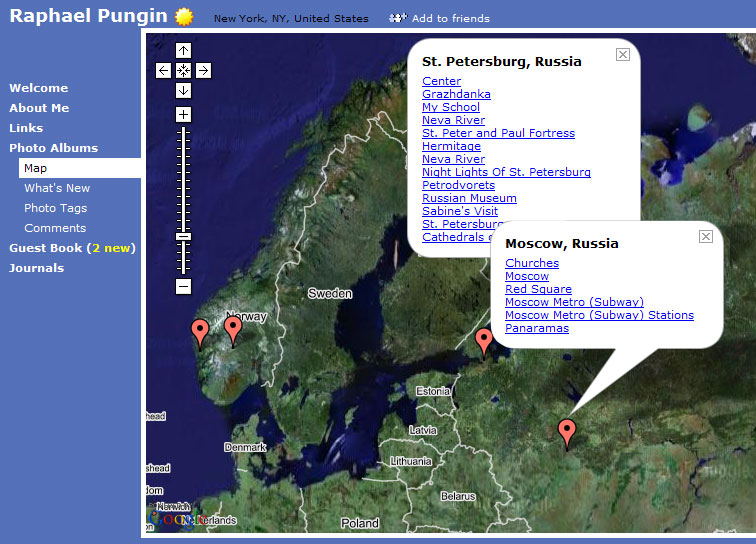Click the Moscow map pin marker

[x=567, y=433]
